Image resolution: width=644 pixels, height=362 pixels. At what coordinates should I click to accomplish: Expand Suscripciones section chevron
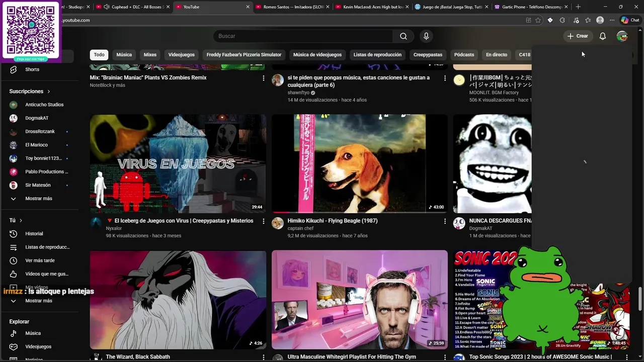tap(49, 92)
